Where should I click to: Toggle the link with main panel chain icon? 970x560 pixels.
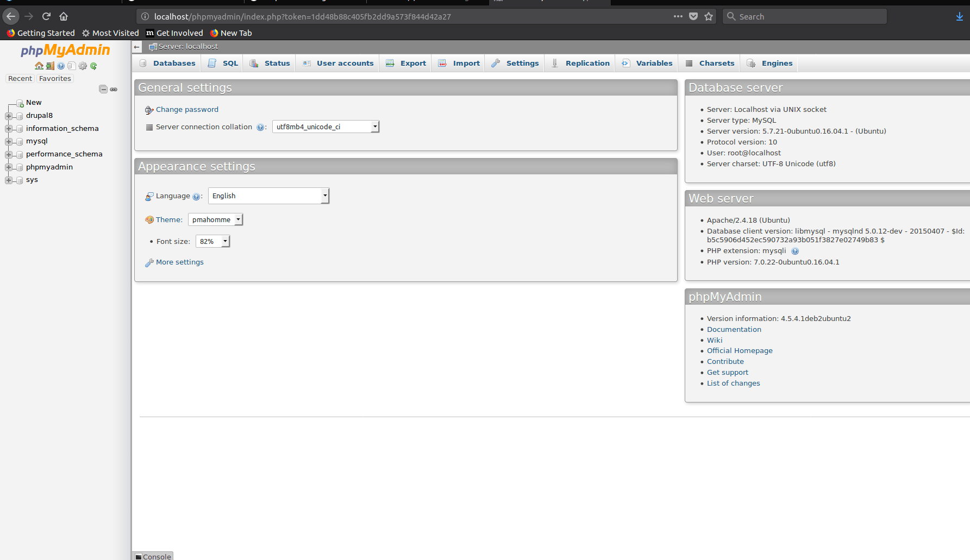click(114, 89)
